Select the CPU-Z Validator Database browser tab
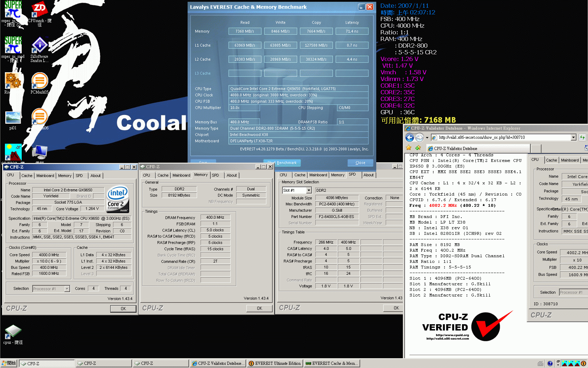This screenshot has height=368, width=588. pos(478,149)
